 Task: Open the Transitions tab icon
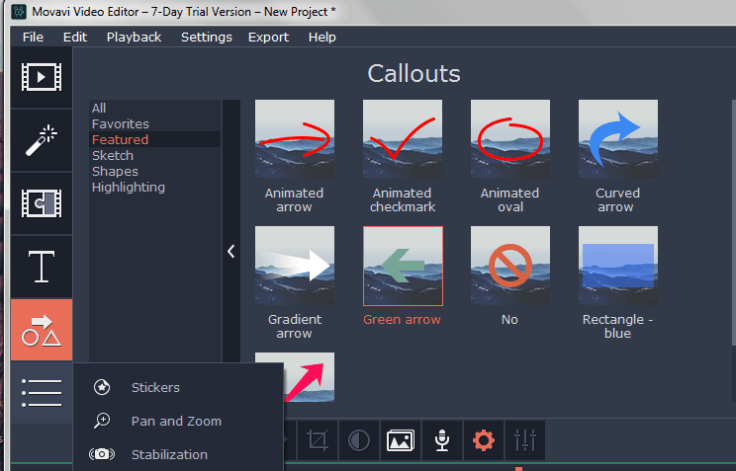(x=41, y=203)
